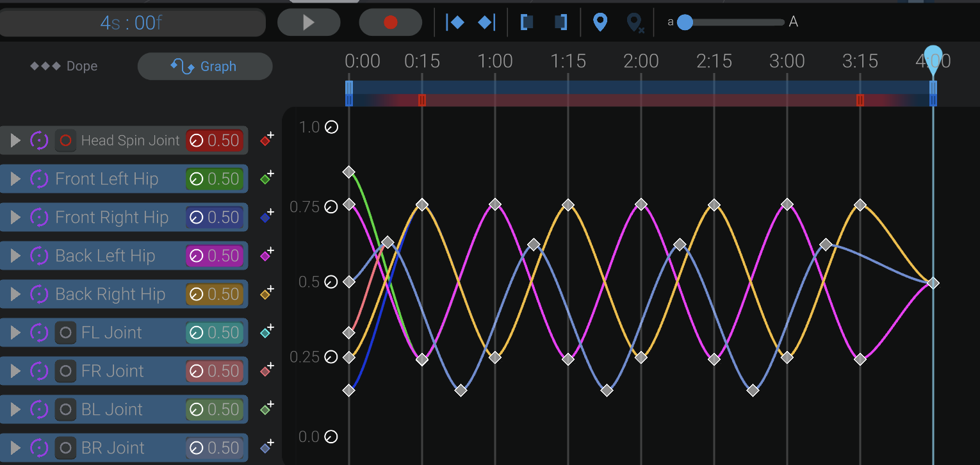Image resolution: width=980 pixels, height=465 pixels.
Task: Click the a–A size slider handle
Action: pos(685,22)
